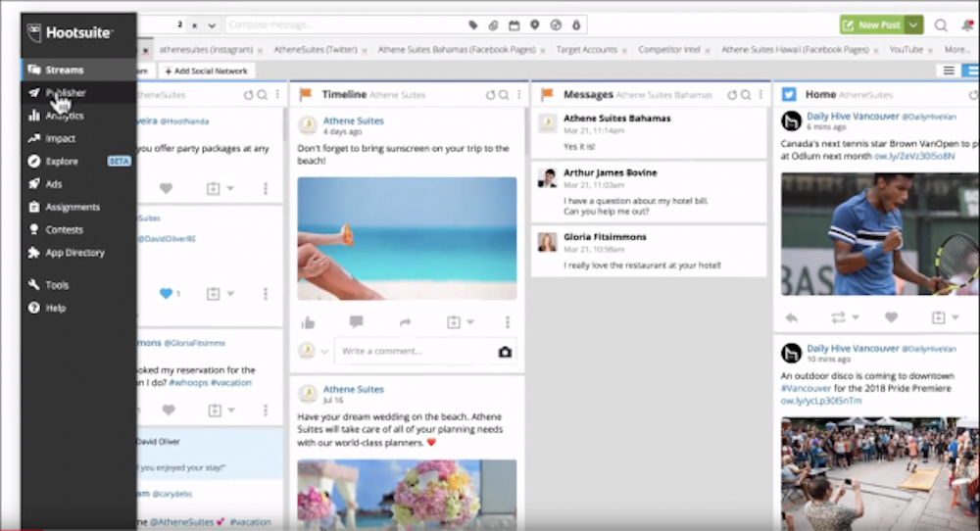Expand the profile picker beside the comment box
The height and width of the screenshot is (531, 980).
325,352
